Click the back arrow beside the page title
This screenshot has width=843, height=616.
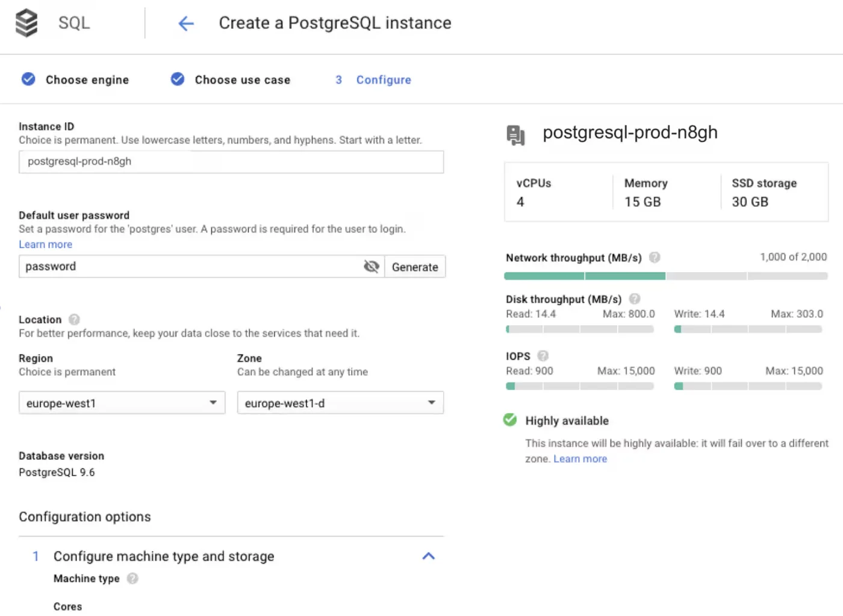point(186,23)
